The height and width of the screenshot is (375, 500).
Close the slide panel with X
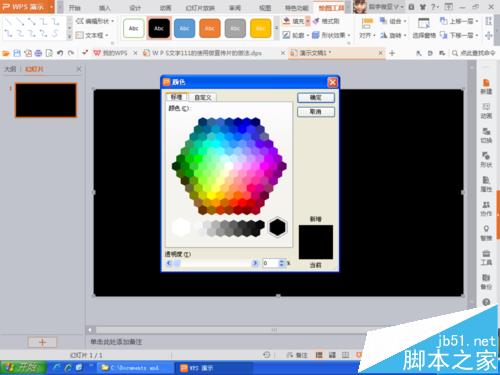coord(79,69)
